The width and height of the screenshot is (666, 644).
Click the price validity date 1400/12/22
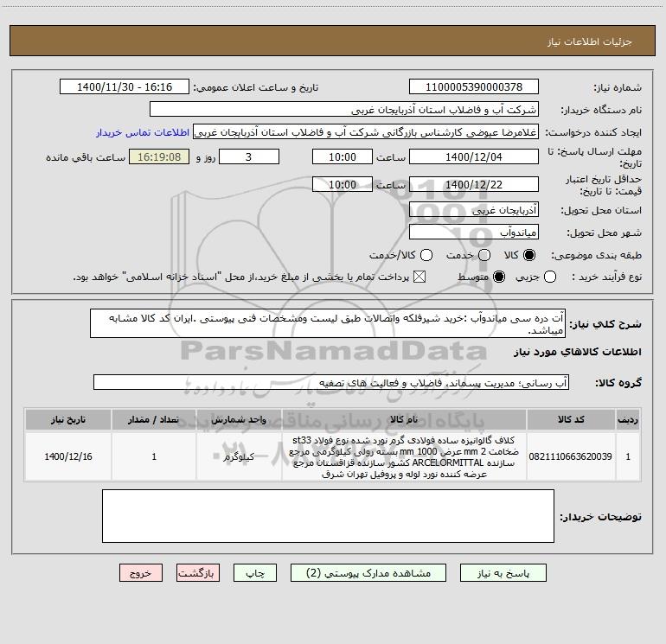click(474, 184)
